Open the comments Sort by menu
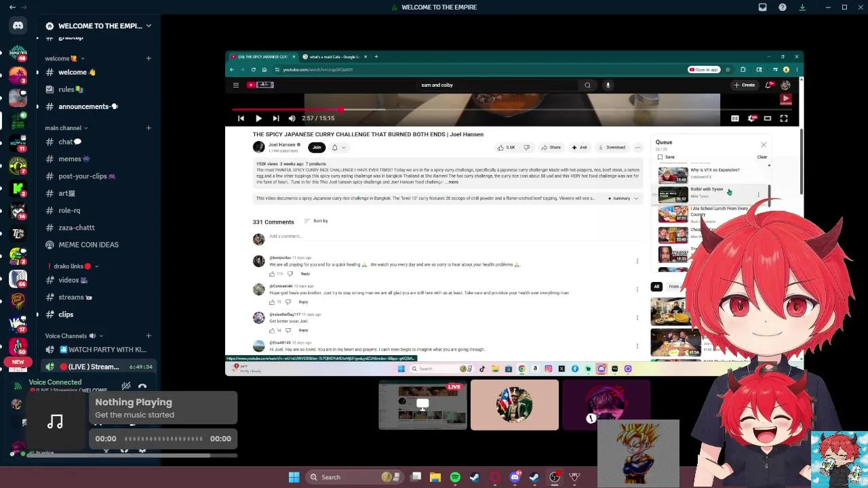Image resolution: width=868 pixels, height=488 pixels. point(316,221)
